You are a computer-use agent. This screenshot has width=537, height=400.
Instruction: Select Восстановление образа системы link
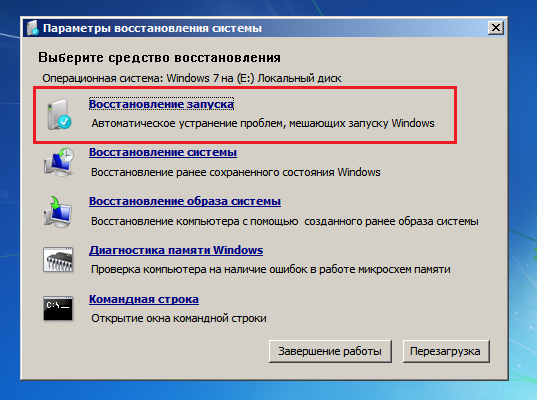[x=185, y=201]
